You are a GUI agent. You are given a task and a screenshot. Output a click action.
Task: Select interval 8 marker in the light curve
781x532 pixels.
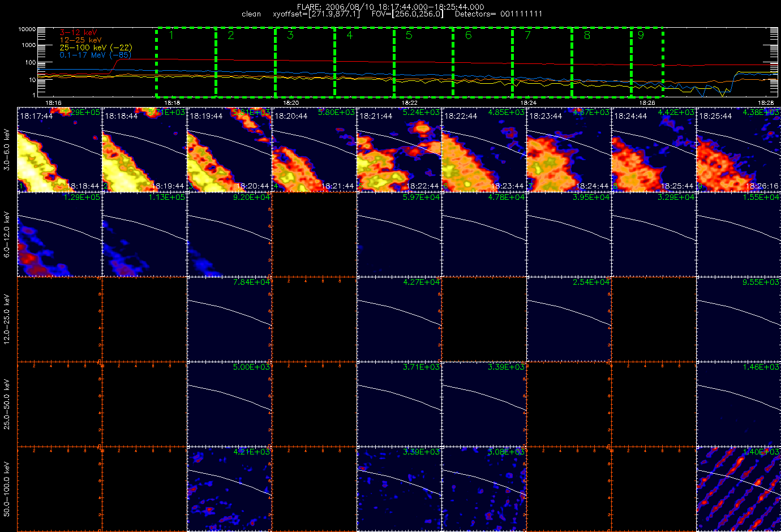[x=587, y=35]
